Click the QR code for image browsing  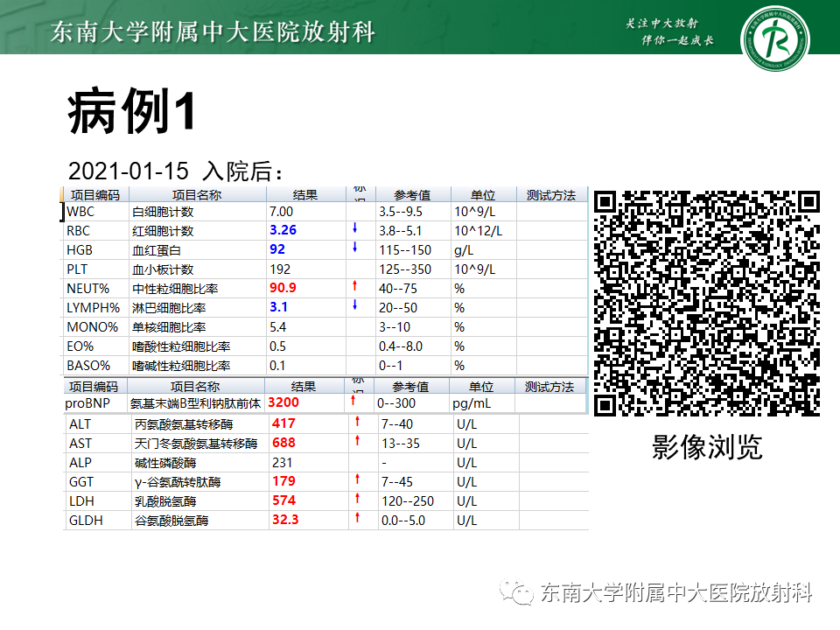pos(707,304)
